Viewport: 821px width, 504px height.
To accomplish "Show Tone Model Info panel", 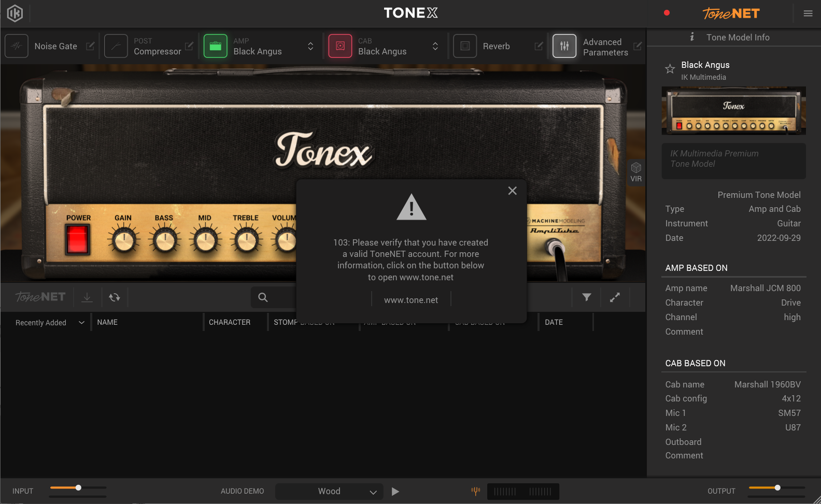I will (x=738, y=37).
